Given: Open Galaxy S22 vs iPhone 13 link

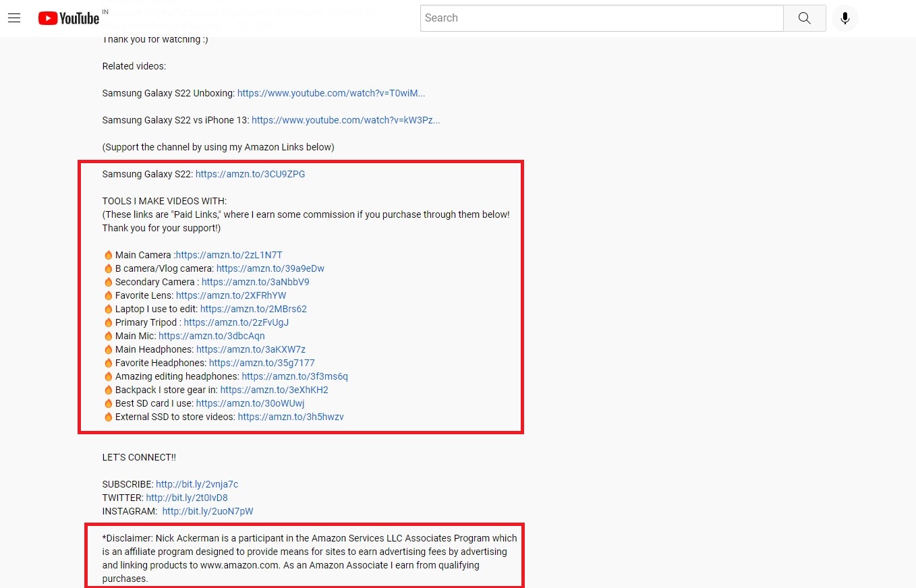Looking at the screenshot, I should click(x=345, y=120).
